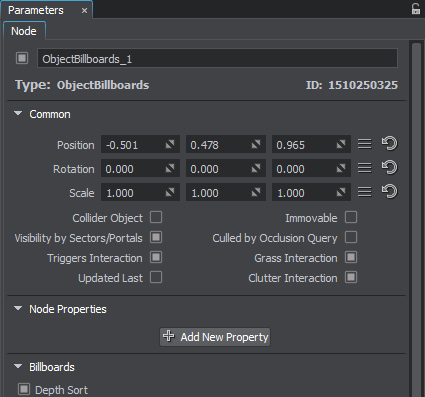This screenshot has width=425, height=397.
Task: Click the lock icon in the panel's top corner
Action: point(415,9)
